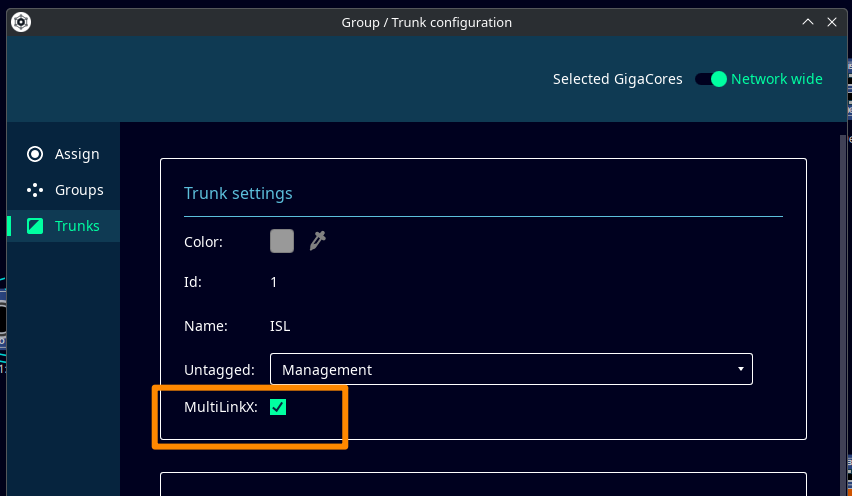Click the Assign radio-style icon in sidebar
The width and height of the screenshot is (852, 496).
point(35,154)
